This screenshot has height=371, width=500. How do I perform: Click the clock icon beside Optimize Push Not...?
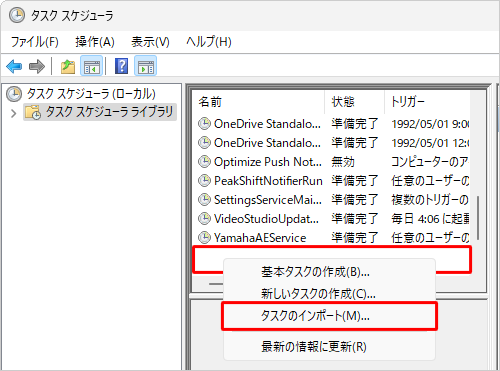click(204, 162)
